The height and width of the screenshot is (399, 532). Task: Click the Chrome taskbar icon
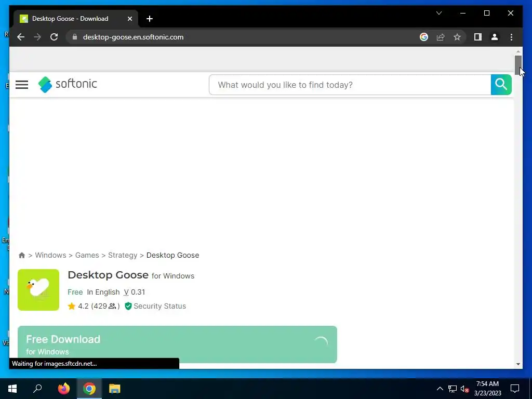(89, 389)
